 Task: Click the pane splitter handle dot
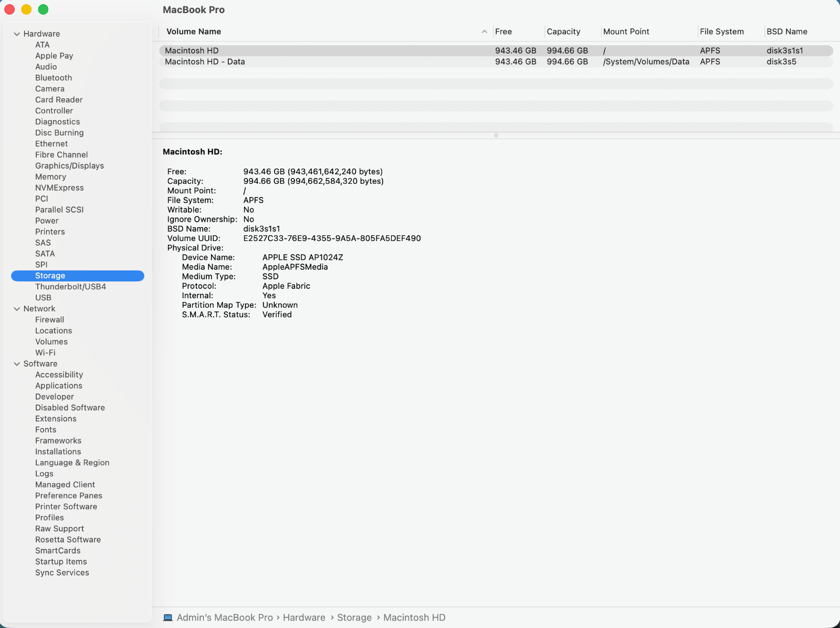(496, 135)
